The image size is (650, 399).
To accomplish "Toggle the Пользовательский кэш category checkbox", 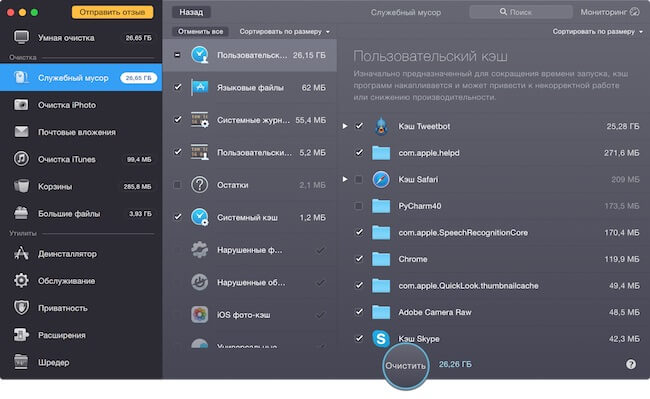I will (177, 55).
